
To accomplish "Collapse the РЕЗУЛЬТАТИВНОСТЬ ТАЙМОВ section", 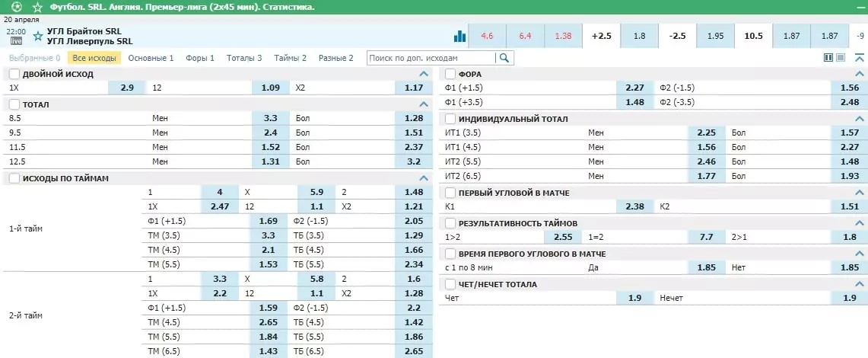I will pyautogui.click(x=859, y=223).
